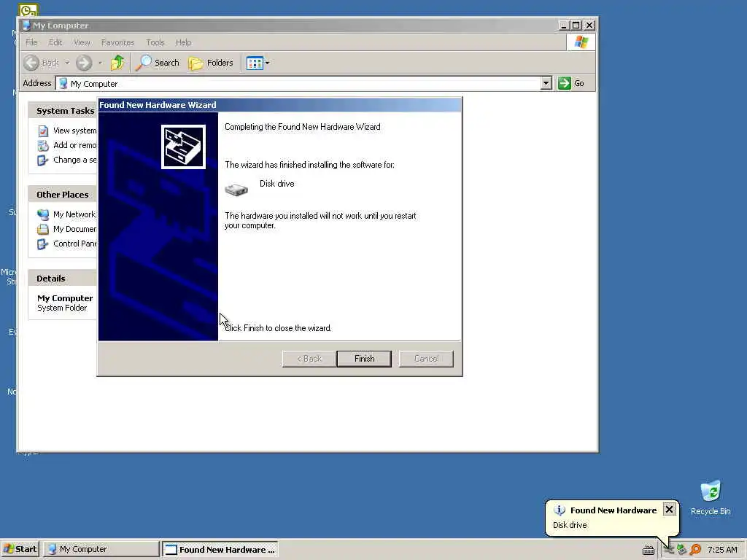The height and width of the screenshot is (560, 747).
Task: Collapse the Other Places panel header
Action: tap(63, 194)
